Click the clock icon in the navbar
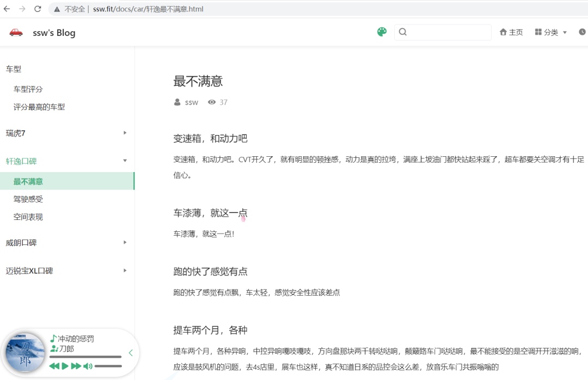This screenshot has width=588, height=380. [583, 32]
